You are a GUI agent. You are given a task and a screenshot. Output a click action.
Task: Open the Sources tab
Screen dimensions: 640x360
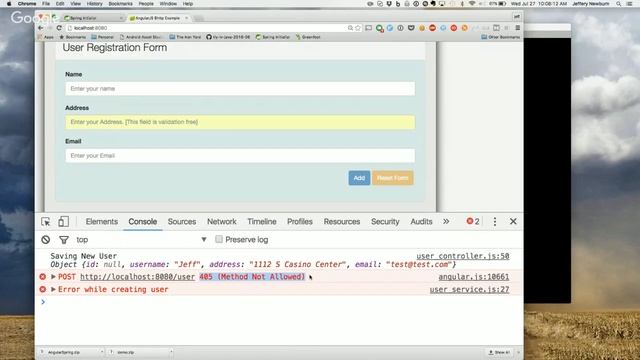(182, 221)
